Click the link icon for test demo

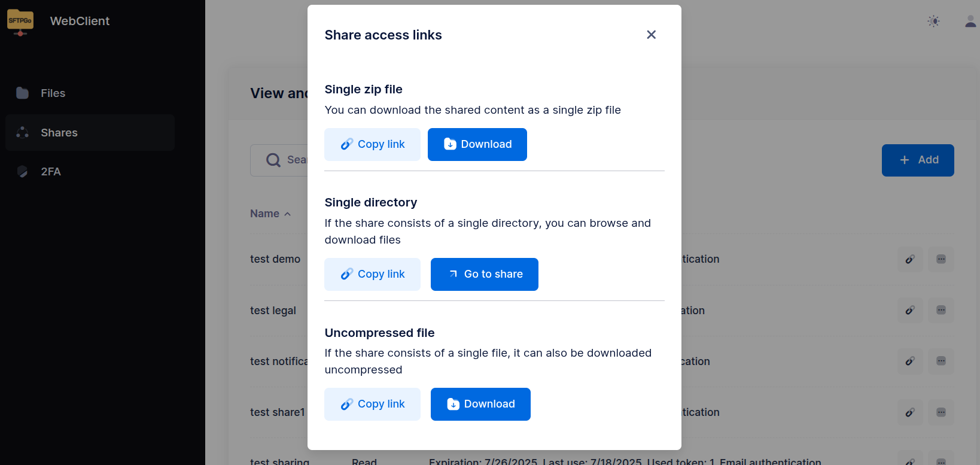(x=910, y=259)
